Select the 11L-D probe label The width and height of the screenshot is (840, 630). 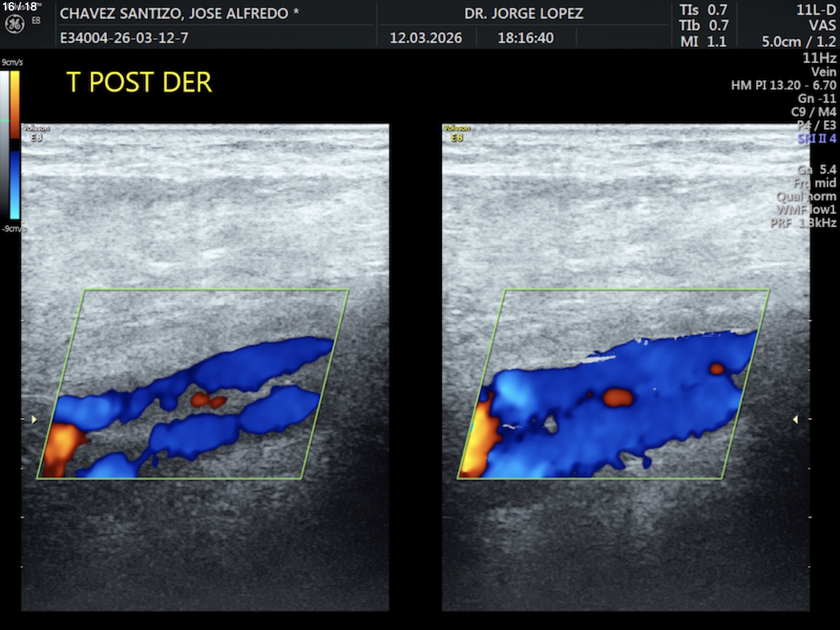pos(816,10)
